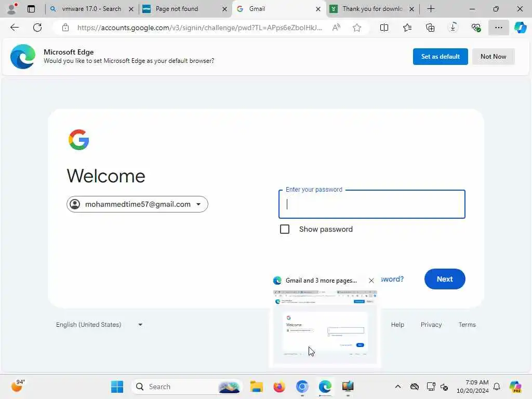Open muted volume tray icon
This screenshot has width=532, height=399.
tap(444, 387)
